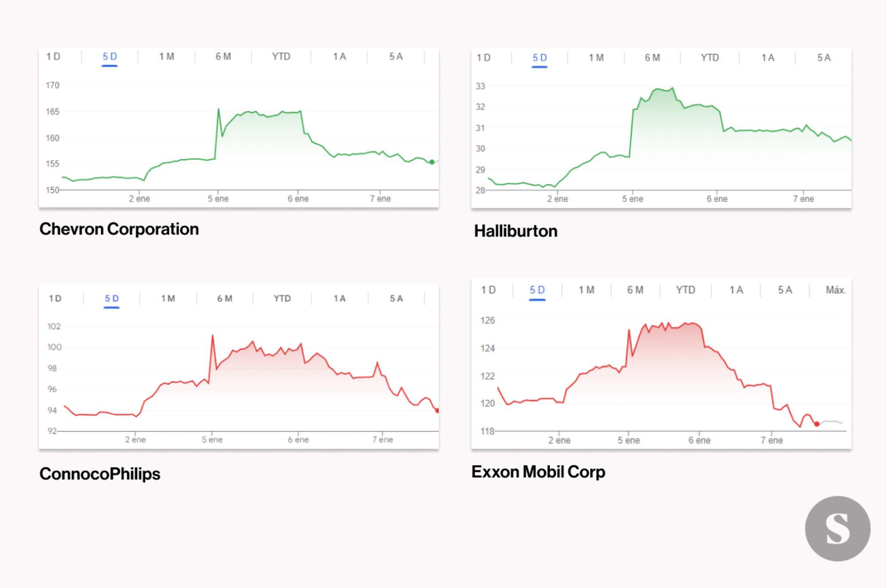Select 5 A range on Exxon chart
This screenshot has width=887, height=588.
point(785,290)
